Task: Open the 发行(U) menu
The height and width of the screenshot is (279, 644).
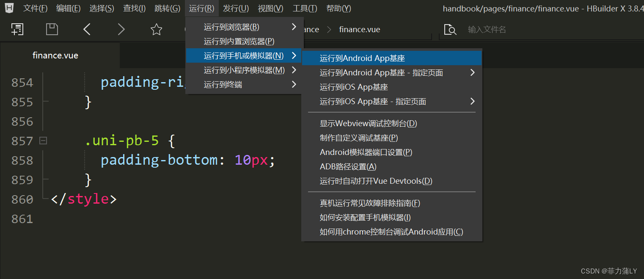Action: pos(236,8)
